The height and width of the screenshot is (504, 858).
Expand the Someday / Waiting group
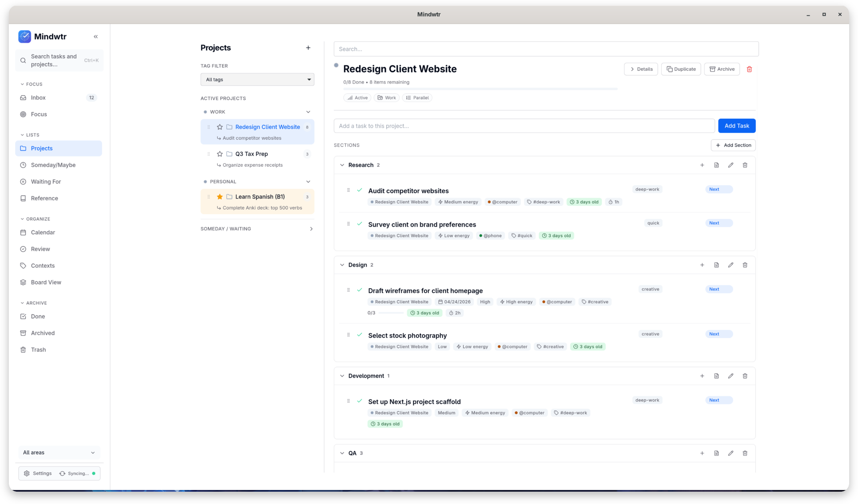pos(311,229)
